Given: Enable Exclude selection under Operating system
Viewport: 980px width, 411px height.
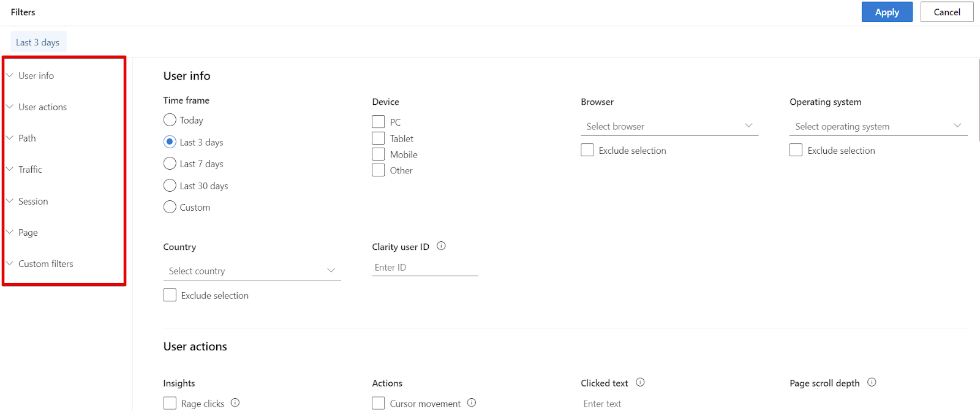Looking at the screenshot, I should (x=796, y=150).
